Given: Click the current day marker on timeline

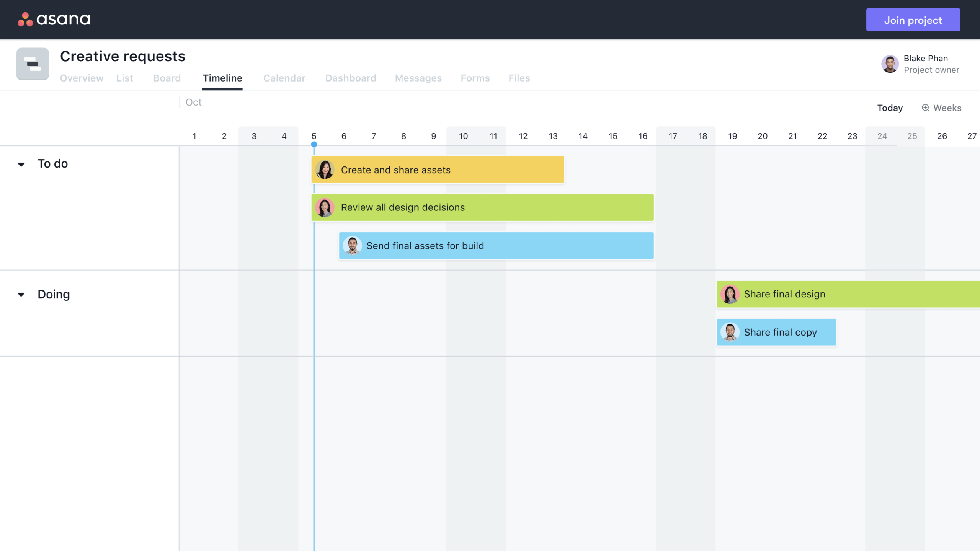Looking at the screenshot, I should (x=314, y=144).
